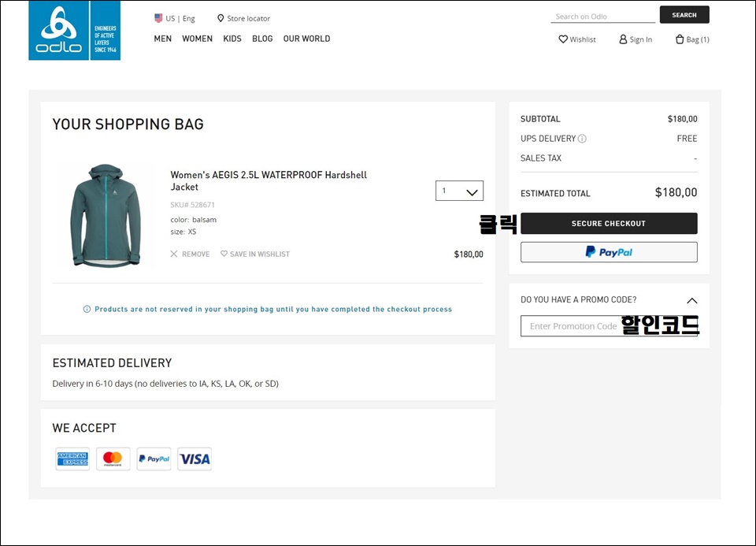Screen dimensions: 756x546
Task: Click the UPS Delivery info icon
Action: pos(582,139)
